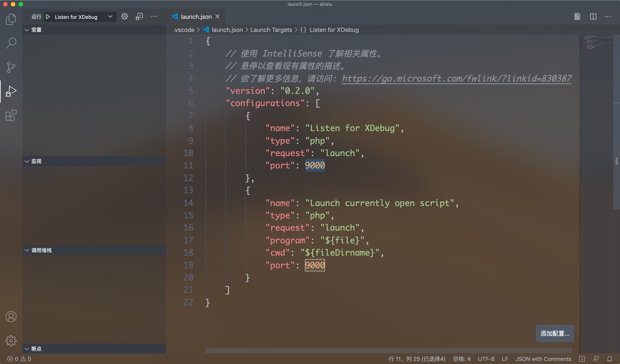Click the open changes editor icon

pos(577,17)
